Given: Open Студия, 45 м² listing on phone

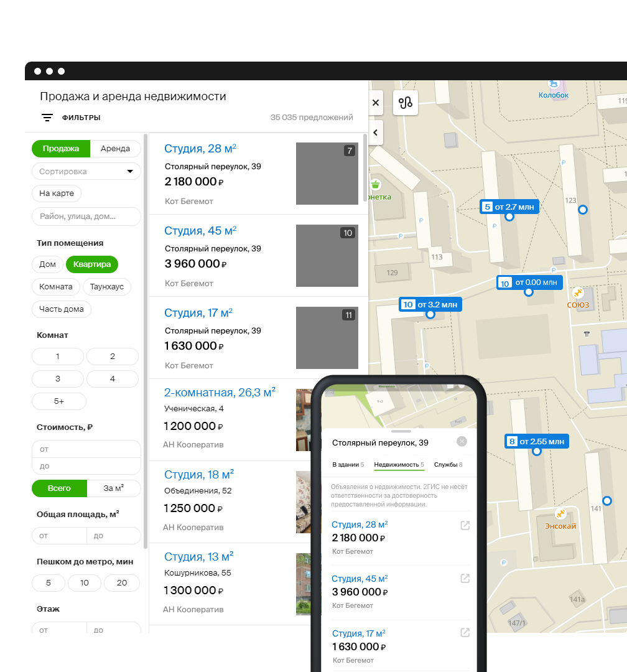Looking at the screenshot, I should coord(360,579).
